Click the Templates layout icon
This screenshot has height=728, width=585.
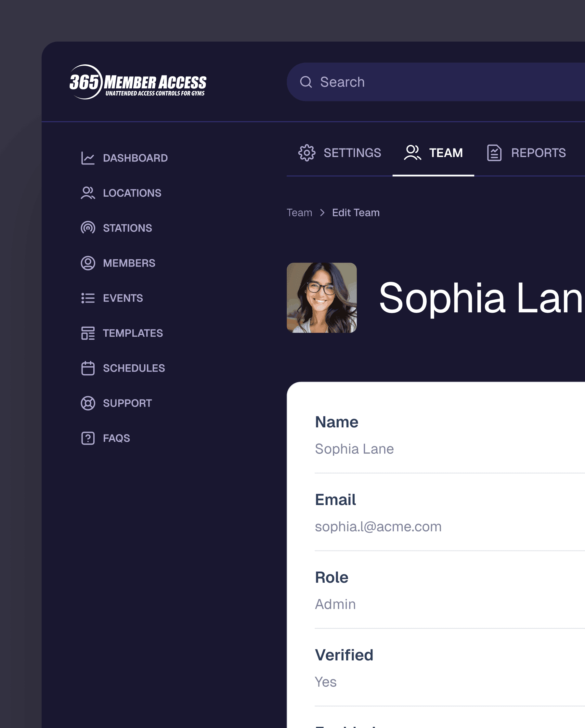click(88, 333)
